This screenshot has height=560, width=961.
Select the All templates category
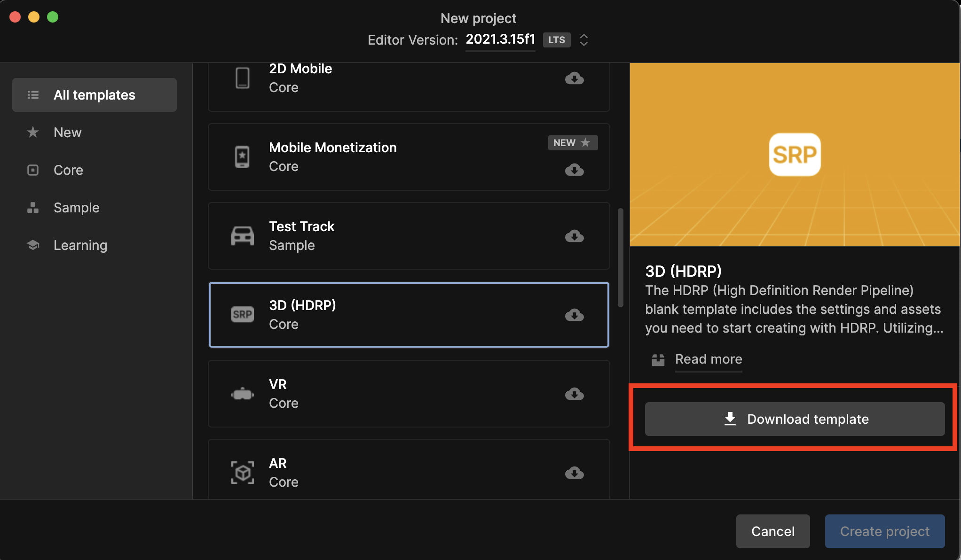(x=94, y=94)
